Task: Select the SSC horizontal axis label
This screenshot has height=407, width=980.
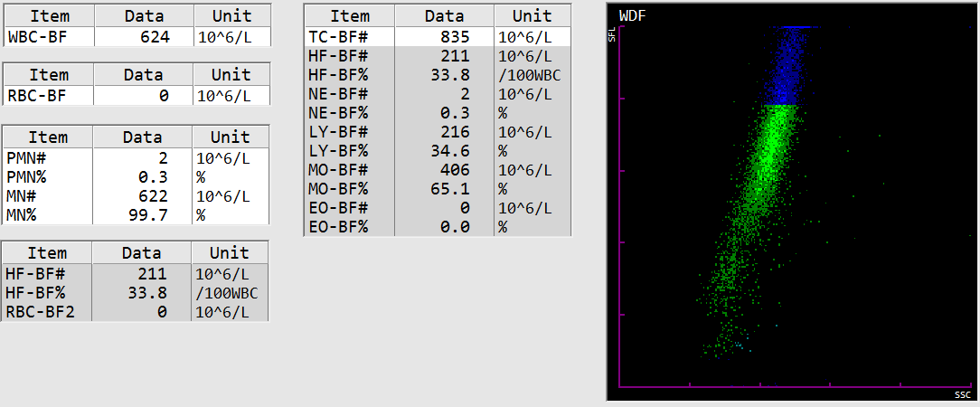Action: (963, 394)
